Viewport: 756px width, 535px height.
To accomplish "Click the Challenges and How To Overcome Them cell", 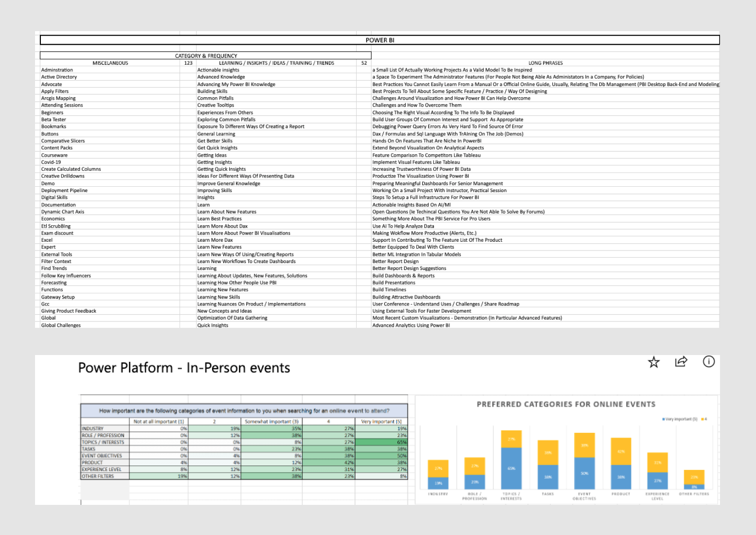I will coord(545,105).
